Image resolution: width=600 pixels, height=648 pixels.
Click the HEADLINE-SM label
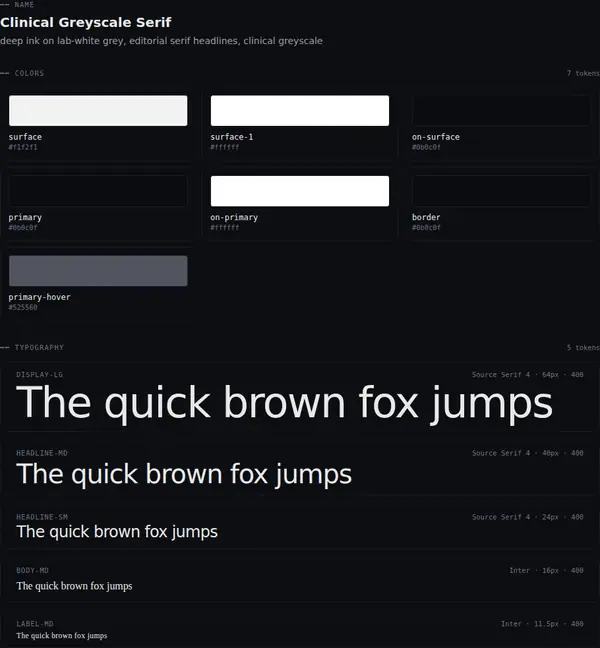pyautogui.click(x=42, y=517)
